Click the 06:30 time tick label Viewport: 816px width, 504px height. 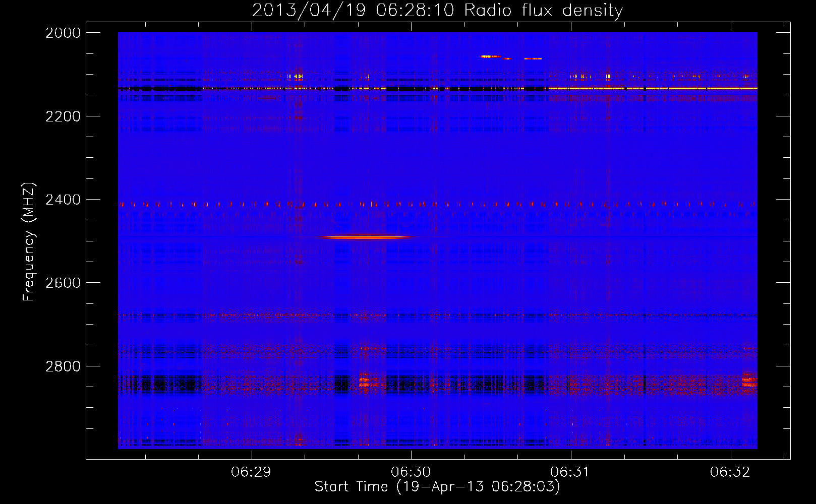(411, 472)
